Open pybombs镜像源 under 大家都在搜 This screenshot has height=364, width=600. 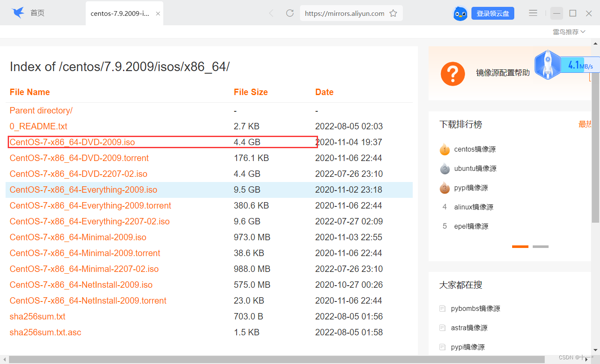tap(475, 308)
